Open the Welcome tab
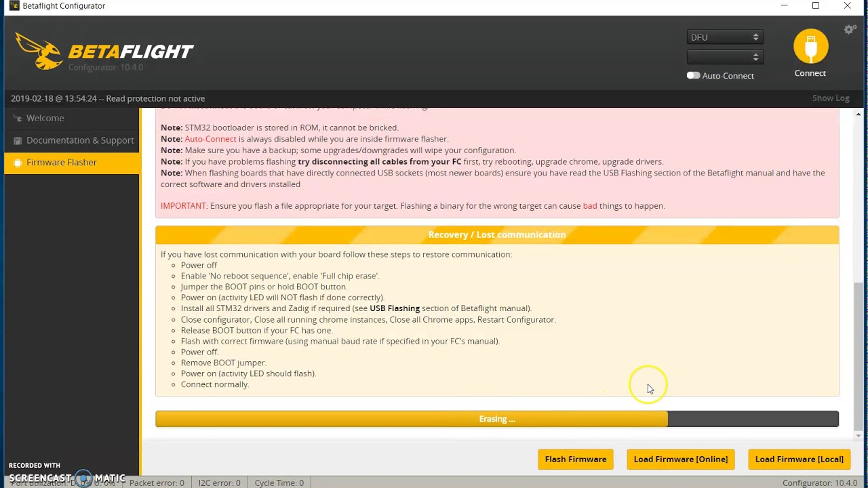 [x=72, y=118]
